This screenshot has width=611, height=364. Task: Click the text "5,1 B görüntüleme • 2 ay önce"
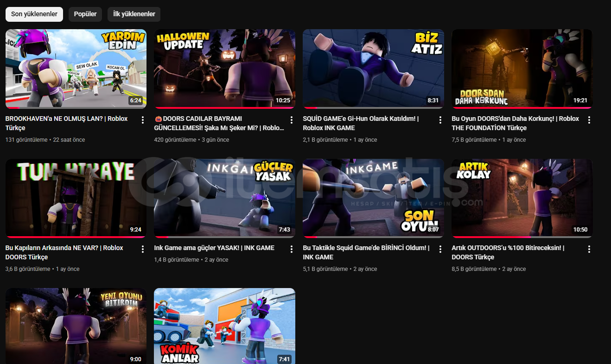(340, 269)
